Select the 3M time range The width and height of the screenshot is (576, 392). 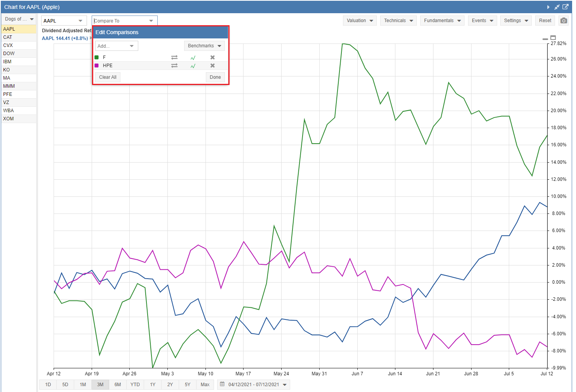100,385
